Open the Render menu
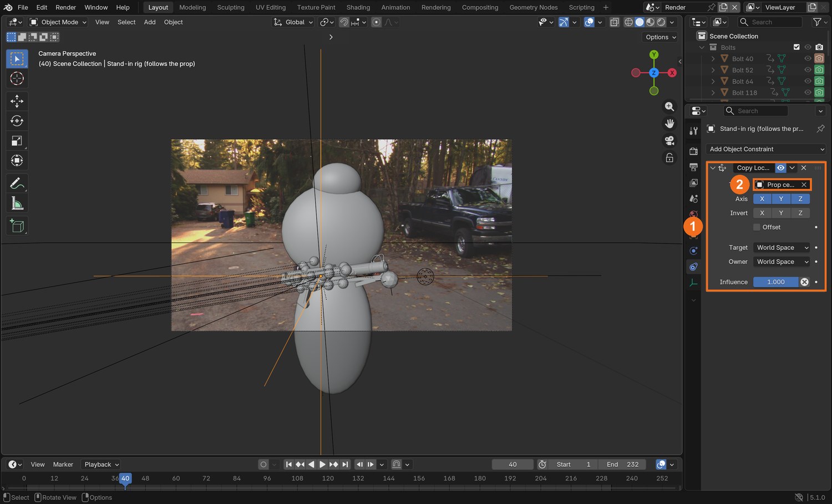832x504 pixels. point(65,7)
